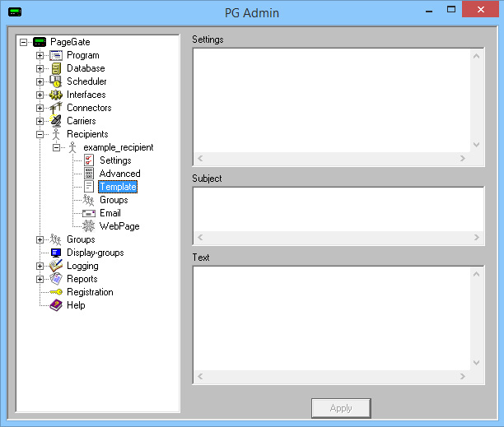The image size is (504, 427).
Task: Click the Scheduler clock icon
Action: 56,81
